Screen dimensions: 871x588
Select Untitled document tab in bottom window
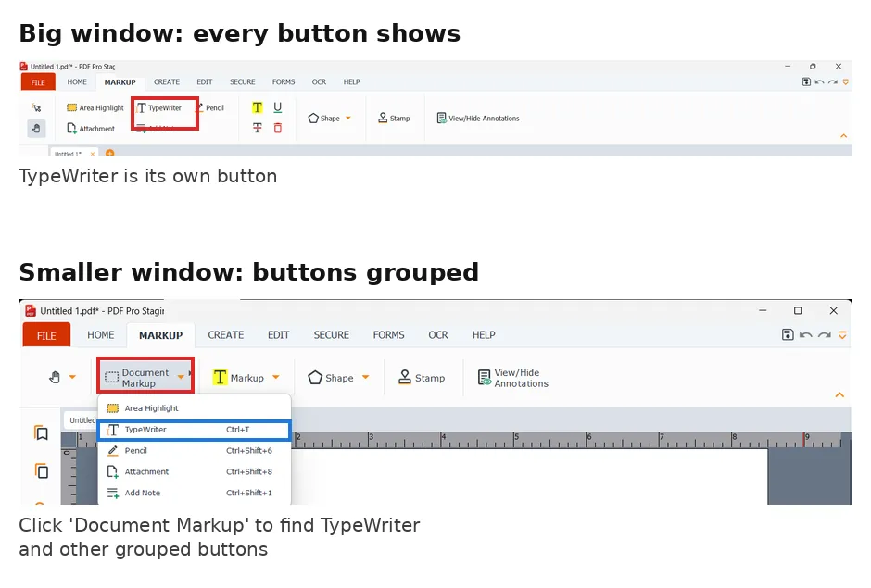click(82, 420)
